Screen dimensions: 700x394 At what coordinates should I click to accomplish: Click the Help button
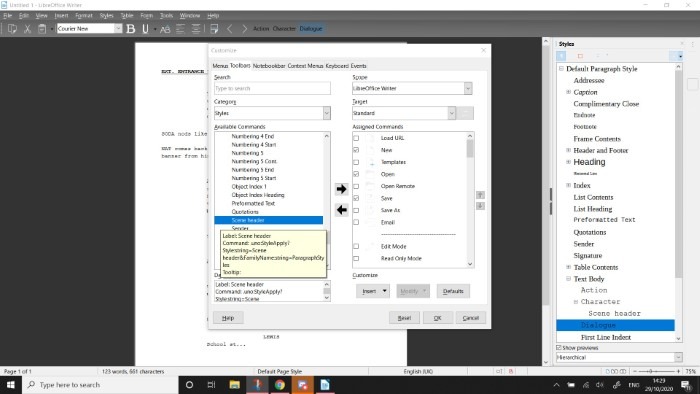(228, 318)
